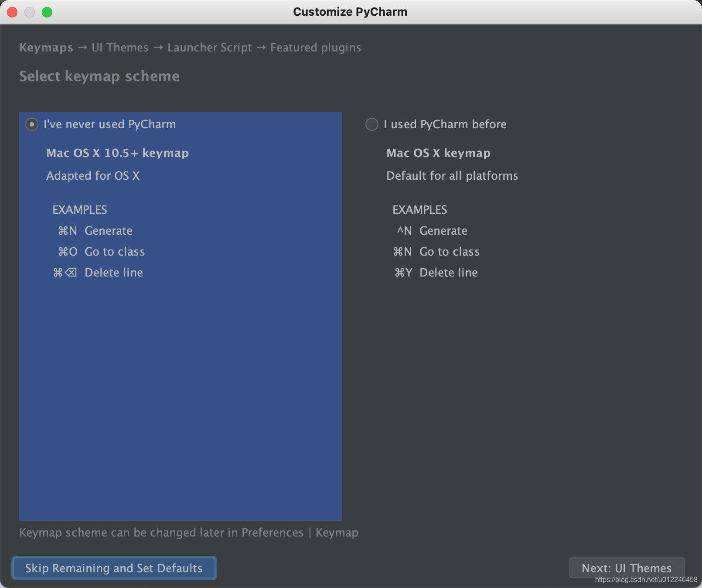Proceed with Next: UI Themes button
Image resolution: width=702 pixels, height=588 pixels.
click(x=627, y=568)
